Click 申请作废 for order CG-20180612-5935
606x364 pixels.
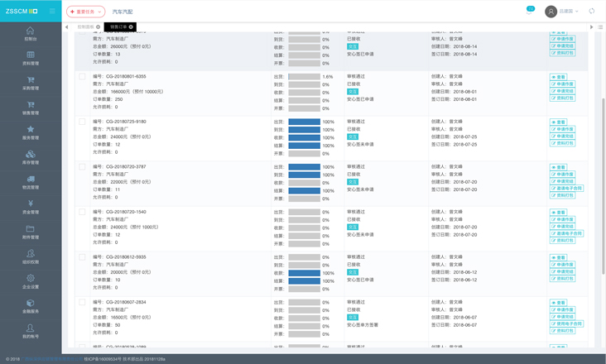pos(562,265)
